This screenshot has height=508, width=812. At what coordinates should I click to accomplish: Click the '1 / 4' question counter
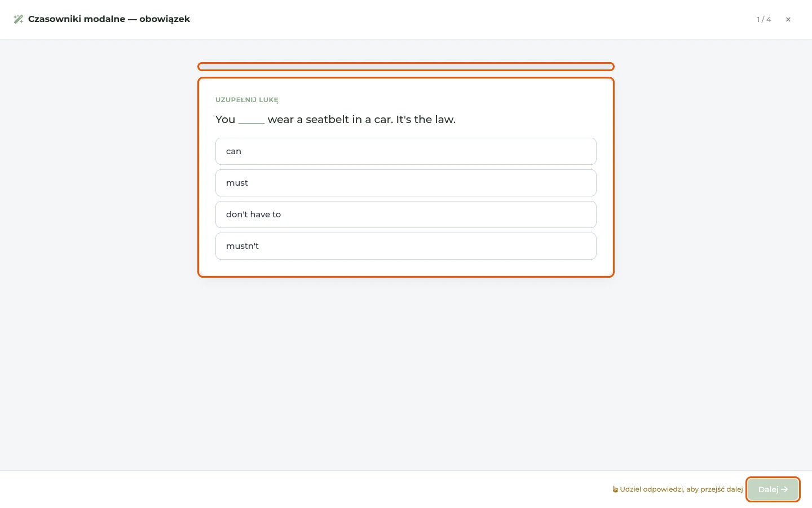pos(764,19)
